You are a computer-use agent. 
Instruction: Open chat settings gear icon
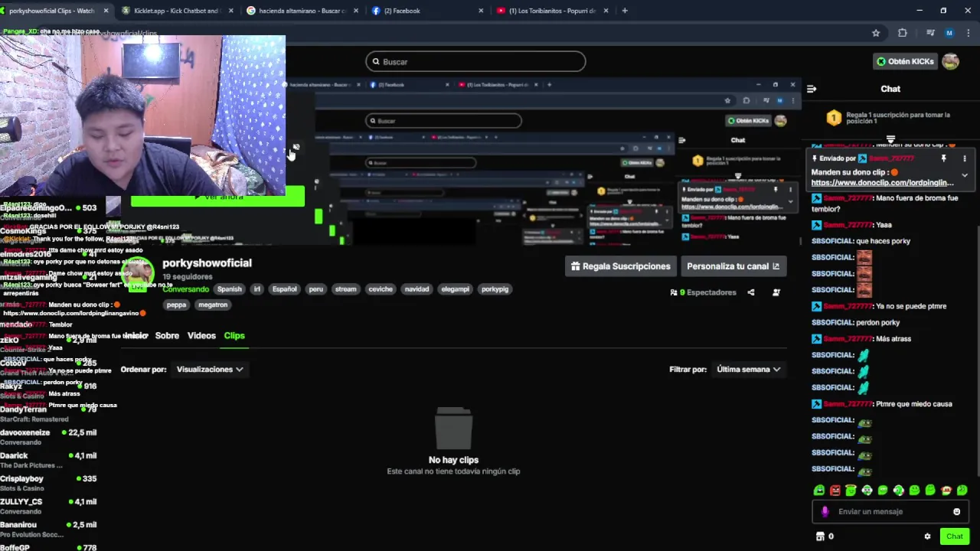pyautogui.click(x=927, y=536)
